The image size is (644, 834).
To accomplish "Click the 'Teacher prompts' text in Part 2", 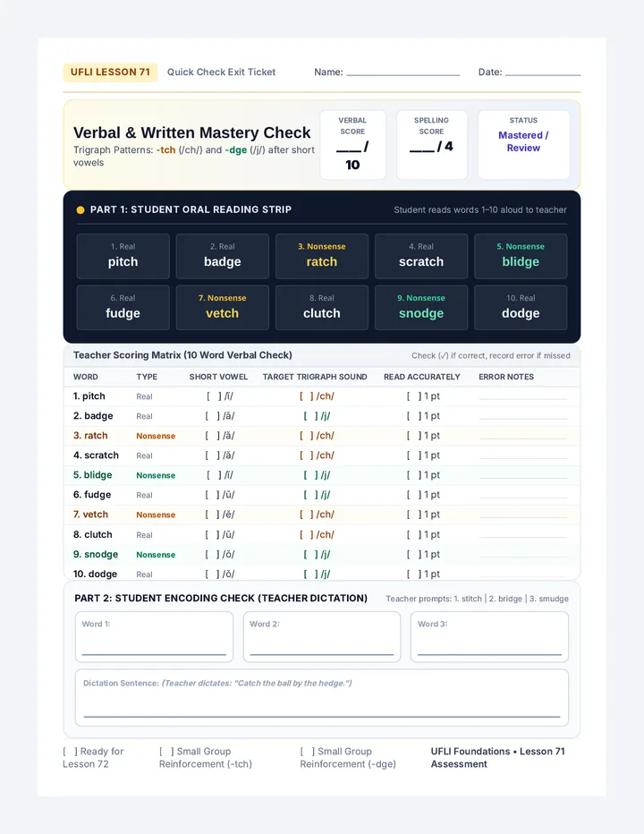I will tap(477, 599).
